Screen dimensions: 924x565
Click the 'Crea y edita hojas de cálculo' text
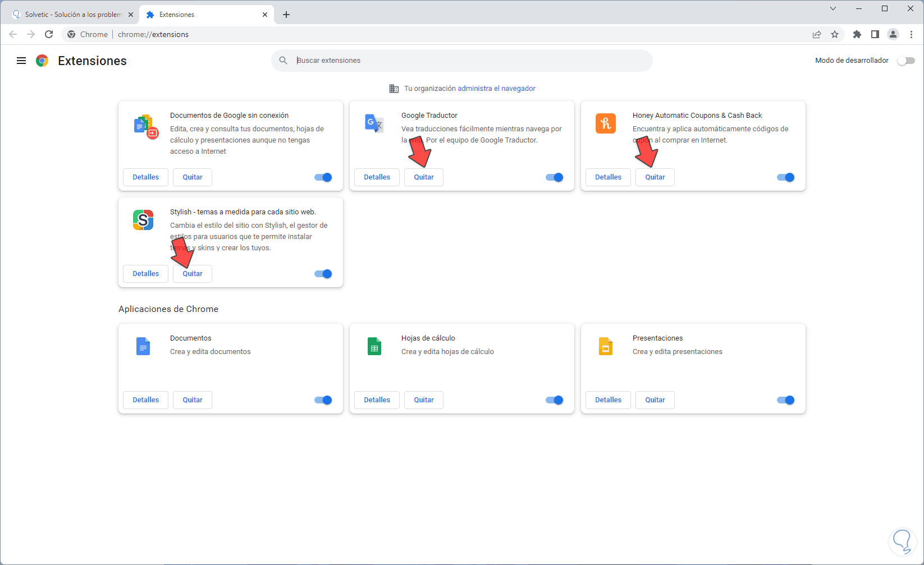[447, 352]
